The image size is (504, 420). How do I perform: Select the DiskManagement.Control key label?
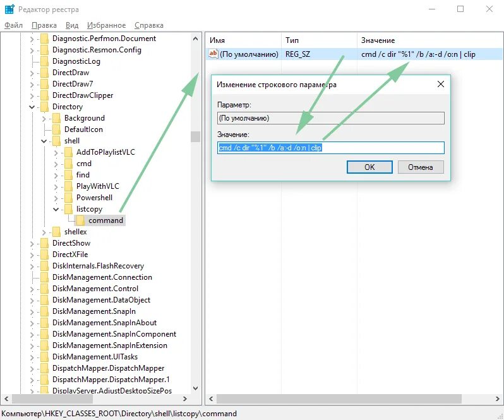(95, 289)
